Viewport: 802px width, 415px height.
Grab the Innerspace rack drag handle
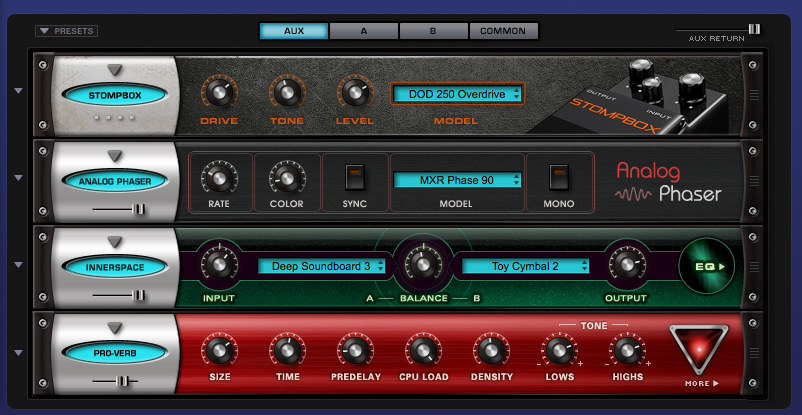coord(754,267)
